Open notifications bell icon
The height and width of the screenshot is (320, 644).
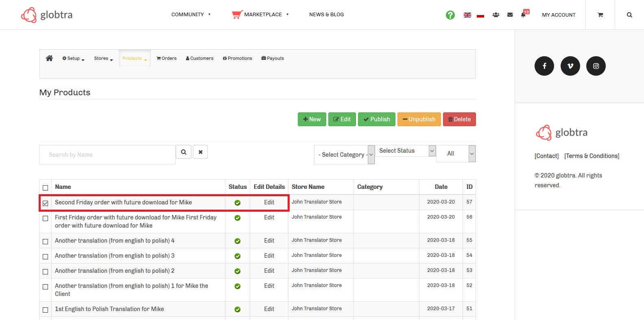tap(523, 15)
